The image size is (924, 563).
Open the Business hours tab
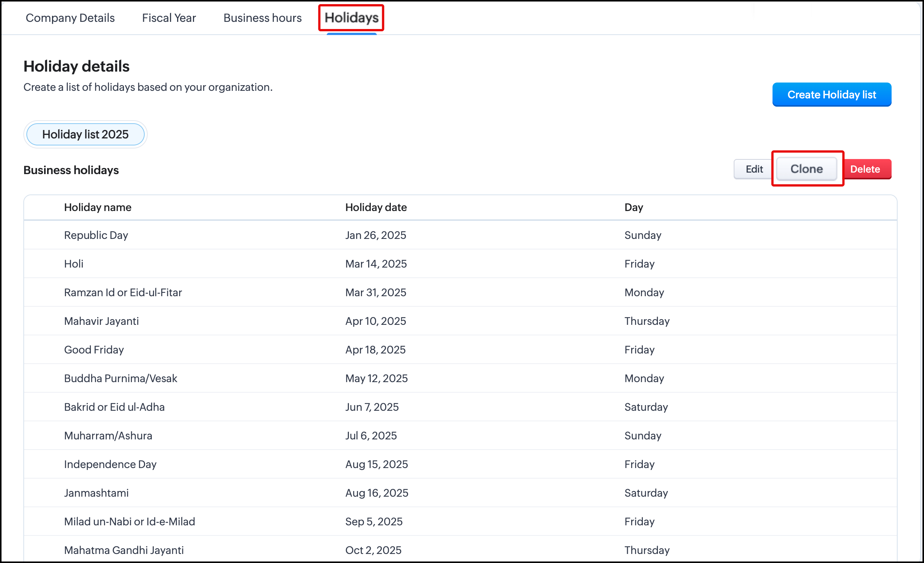tap(262, 18)
